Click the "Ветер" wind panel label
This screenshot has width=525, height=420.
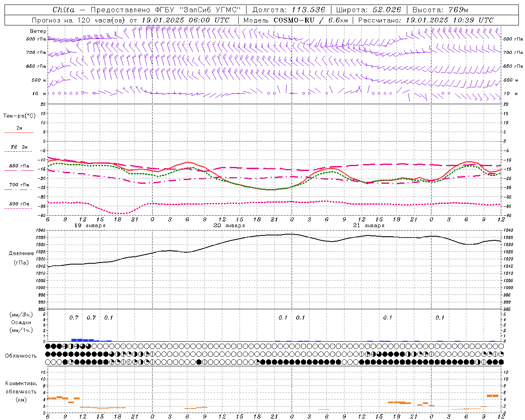[38, 31]
